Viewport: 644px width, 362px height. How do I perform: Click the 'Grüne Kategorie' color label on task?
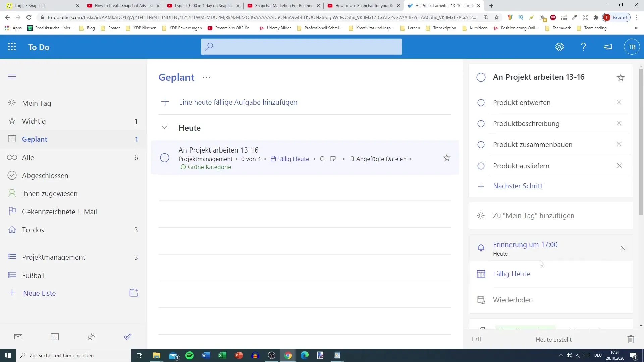206,167
